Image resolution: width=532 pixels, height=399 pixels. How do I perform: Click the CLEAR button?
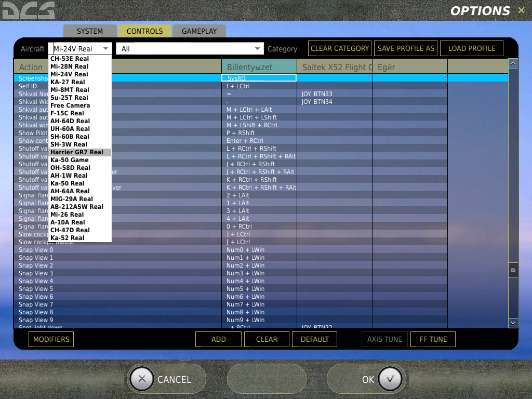click(267, 339)
